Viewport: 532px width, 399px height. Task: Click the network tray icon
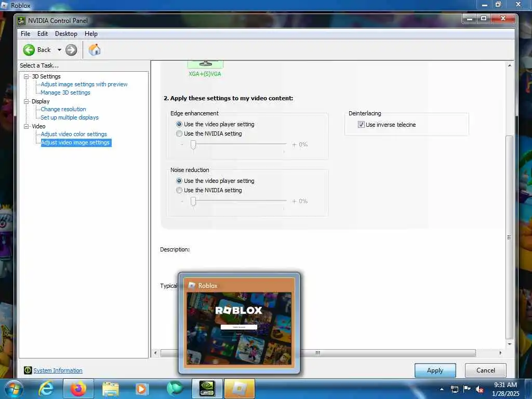[x=454, y=389]
